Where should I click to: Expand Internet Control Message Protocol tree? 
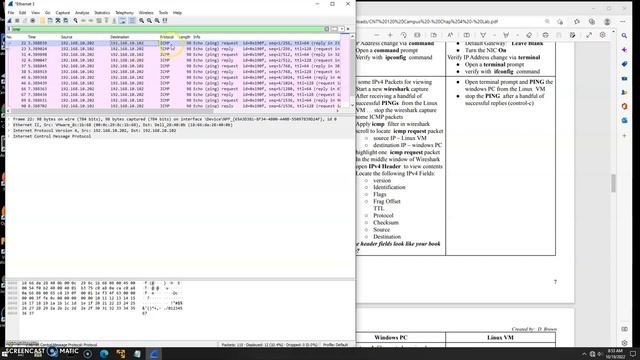(9, 136)
